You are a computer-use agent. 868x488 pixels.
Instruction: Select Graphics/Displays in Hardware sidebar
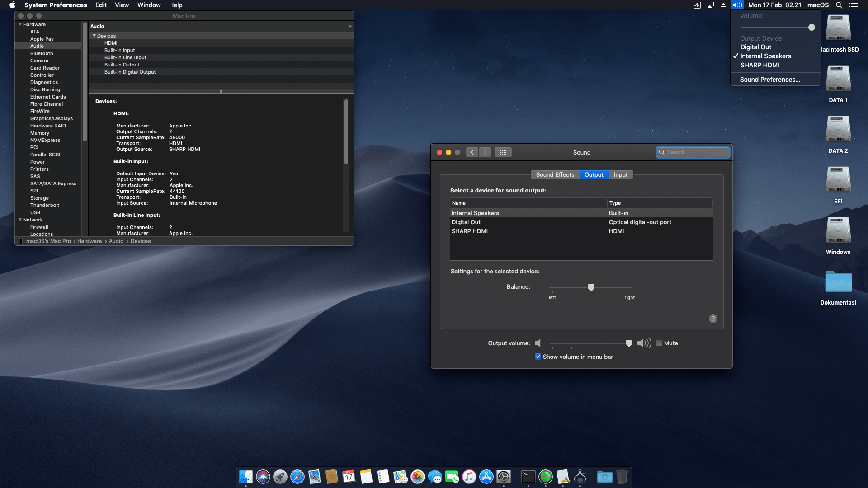click(x=52, y=118)
